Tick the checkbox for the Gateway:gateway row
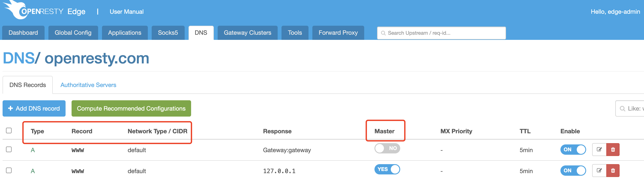The image size is (644, 186). click(x=9, y=149)
